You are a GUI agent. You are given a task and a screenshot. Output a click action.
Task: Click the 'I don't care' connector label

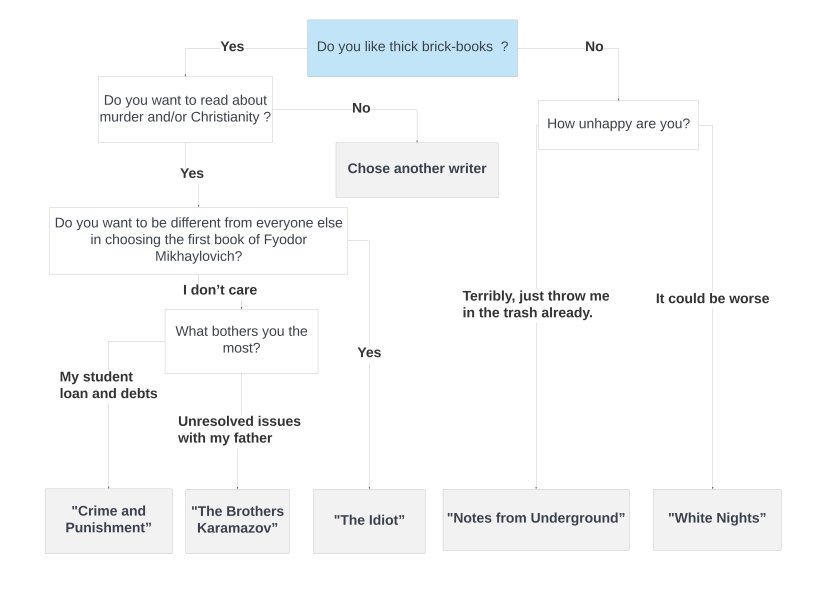220,290
